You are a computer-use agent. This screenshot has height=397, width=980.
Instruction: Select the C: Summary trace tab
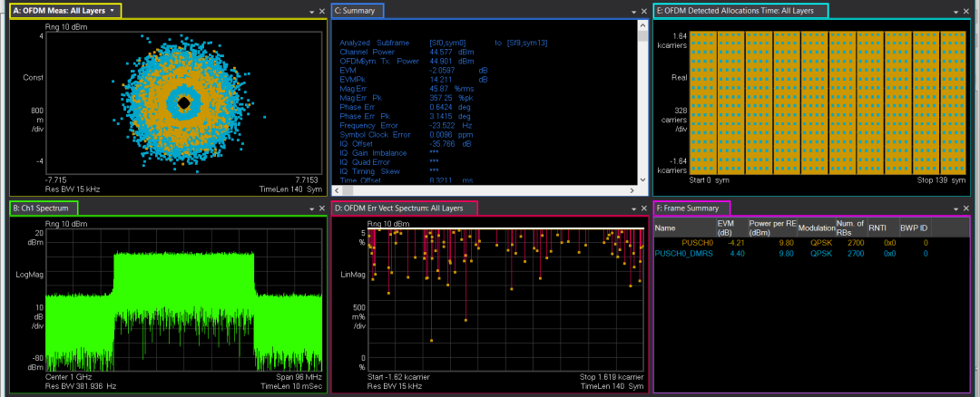(x=357, y=11)
